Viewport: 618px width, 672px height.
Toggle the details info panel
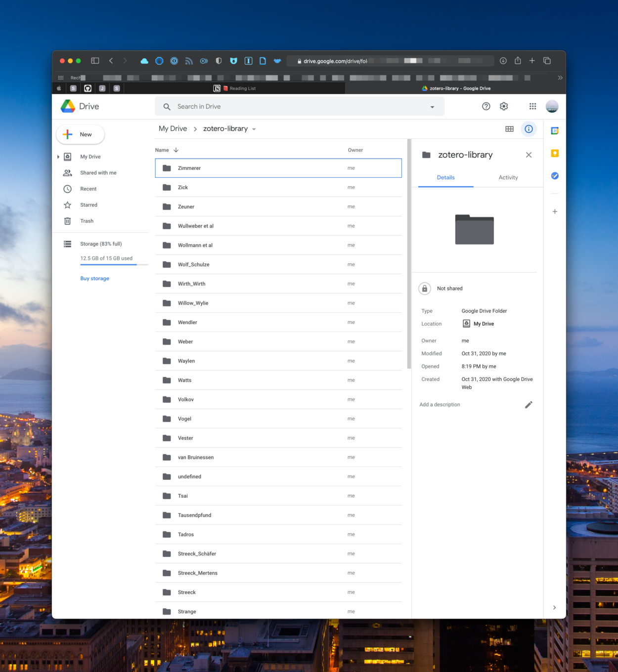tap(529, 129)
